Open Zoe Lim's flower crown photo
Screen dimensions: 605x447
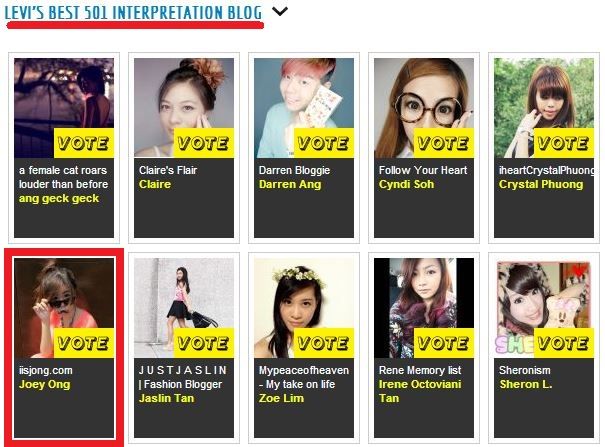pos(304,308)
